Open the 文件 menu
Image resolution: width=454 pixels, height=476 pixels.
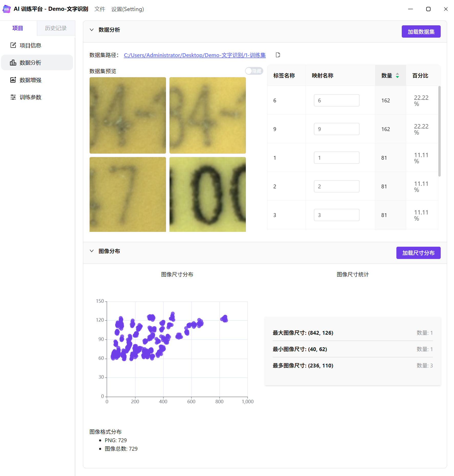[x=100, y=9]
